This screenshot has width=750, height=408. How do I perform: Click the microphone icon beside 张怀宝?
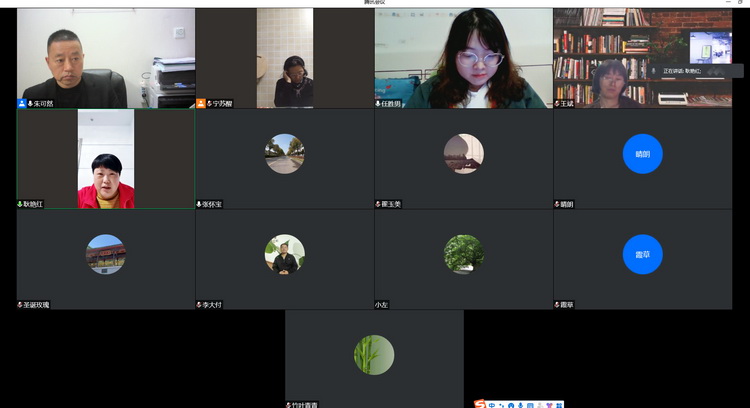pyautogui.click(x=200, y=204)
